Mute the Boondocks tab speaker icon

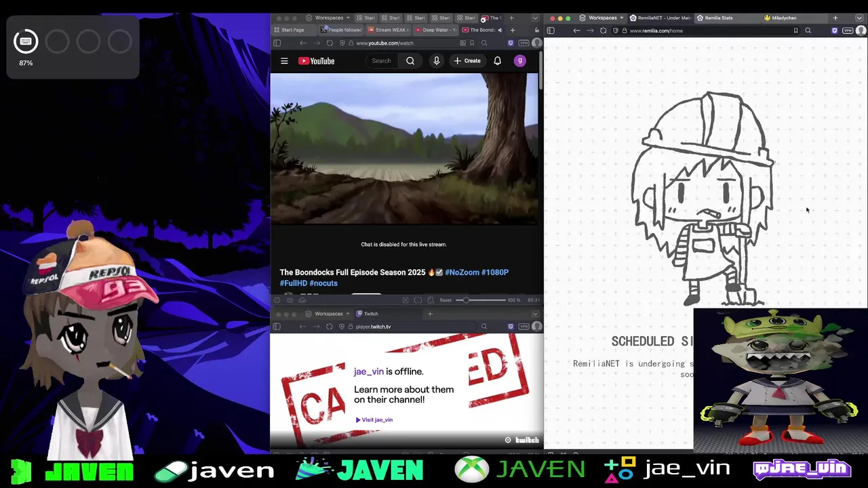tap(500, 30)
